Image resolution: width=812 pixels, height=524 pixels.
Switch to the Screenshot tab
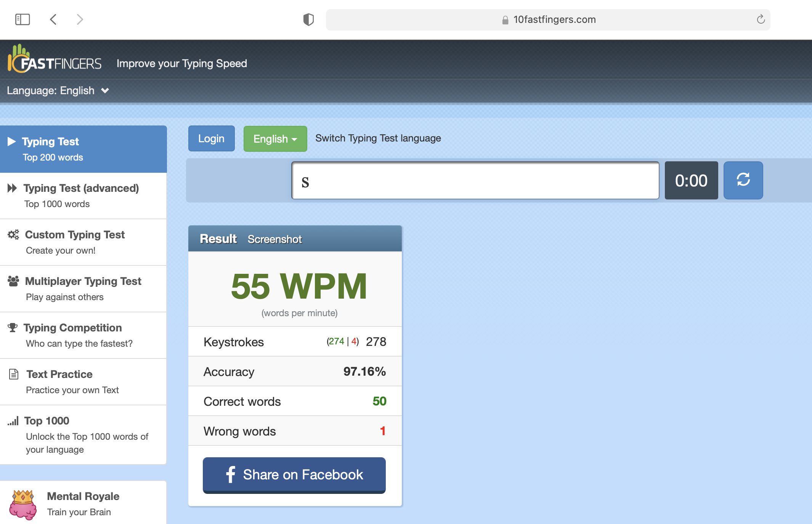point(274,239)
